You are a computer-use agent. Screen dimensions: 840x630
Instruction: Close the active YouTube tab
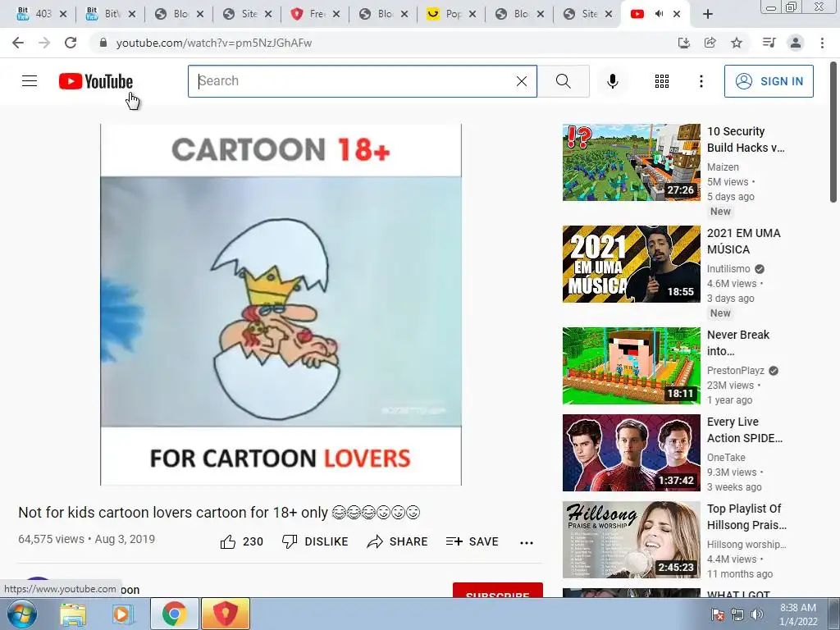tap(677, 14)
